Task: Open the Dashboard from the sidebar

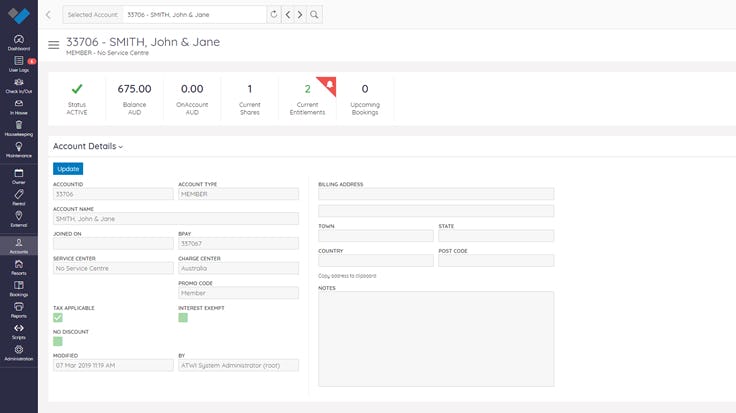Action: coord(19,43)
